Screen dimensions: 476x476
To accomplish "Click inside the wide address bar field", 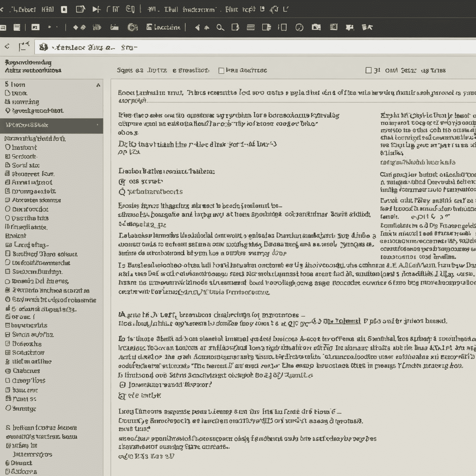I will (255, 47).
